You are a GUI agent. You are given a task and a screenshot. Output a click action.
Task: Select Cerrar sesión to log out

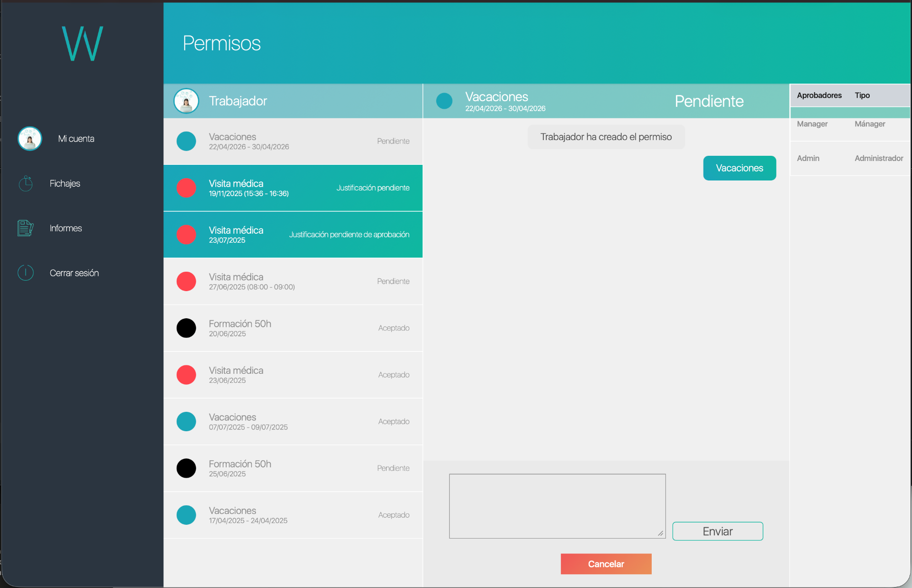click(x=74, y=273)
